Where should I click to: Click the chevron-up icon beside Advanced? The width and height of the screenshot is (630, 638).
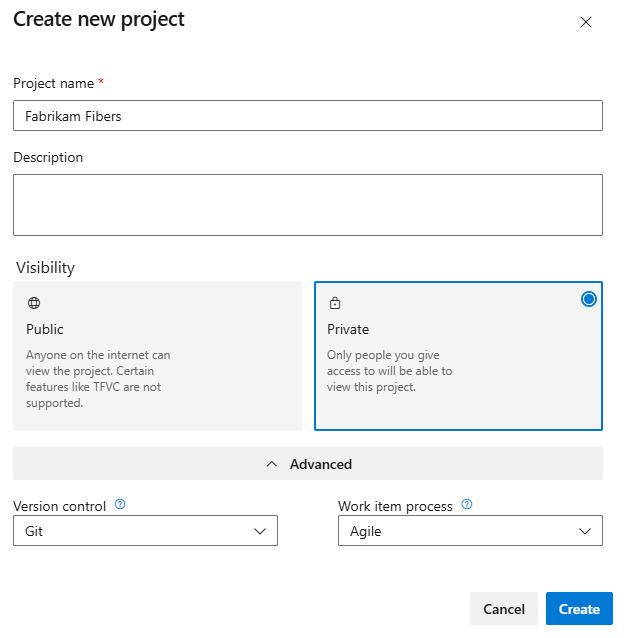pyautogui.click(x=271, y=464)
